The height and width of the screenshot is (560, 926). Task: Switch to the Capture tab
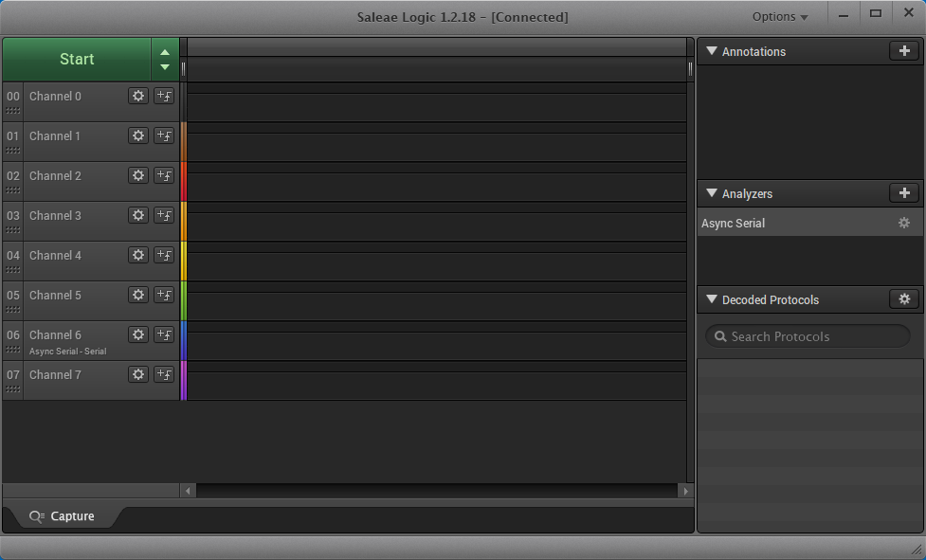click(x=62, y=516)
